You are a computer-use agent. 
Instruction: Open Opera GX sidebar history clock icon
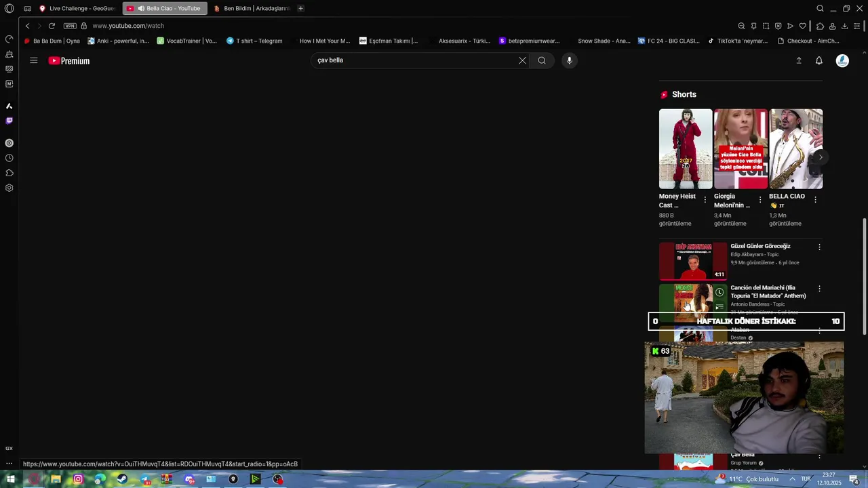9,158
